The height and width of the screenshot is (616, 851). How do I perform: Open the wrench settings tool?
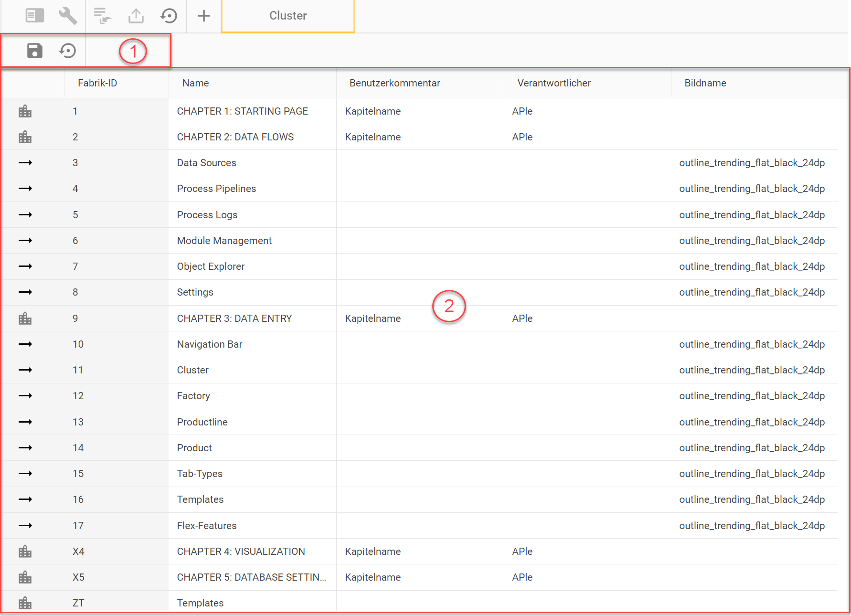point(68,16)
